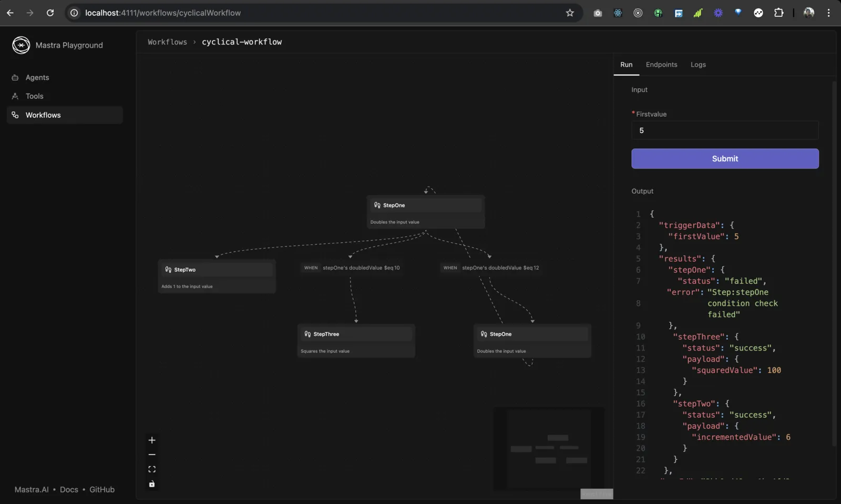Open the camera extension icon
The height and width of the screenshot is (504, 841).
(x=598, y=13)
